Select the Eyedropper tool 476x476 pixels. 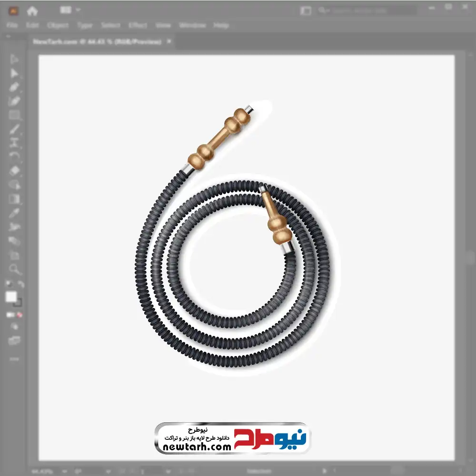(14, 213)
